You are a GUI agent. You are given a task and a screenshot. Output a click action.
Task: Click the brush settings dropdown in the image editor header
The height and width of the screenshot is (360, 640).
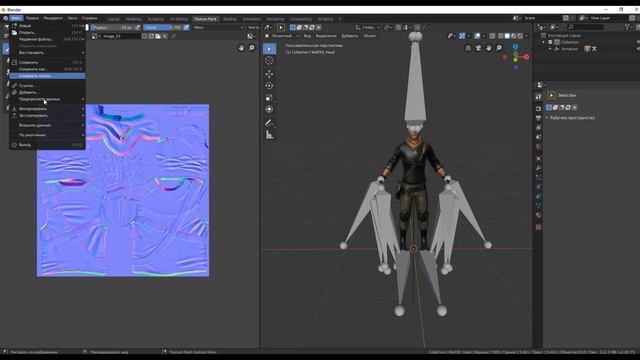point(253,27)
